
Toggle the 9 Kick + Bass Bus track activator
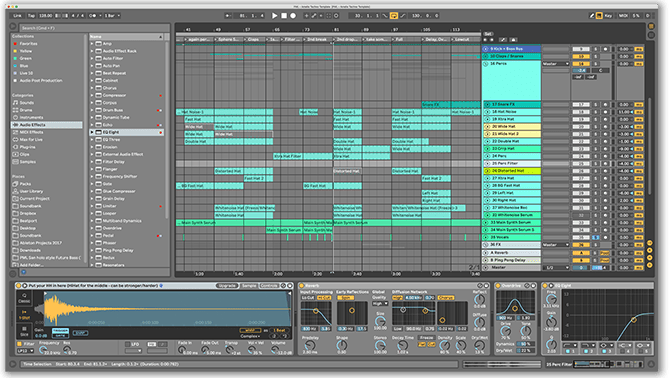pyautogui.click(x=581, y=49)
